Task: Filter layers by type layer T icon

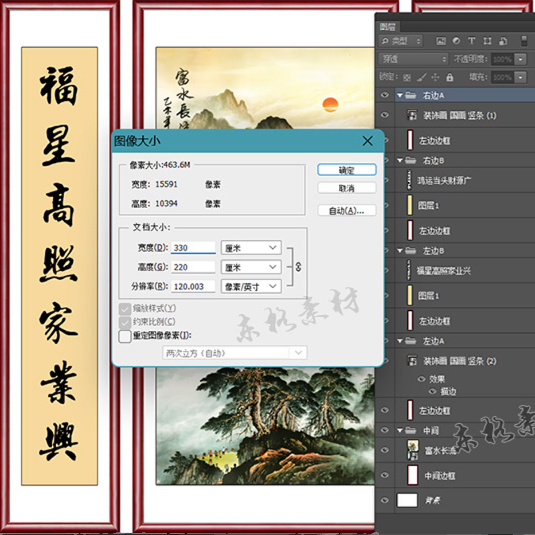Action: click(x=471, y=41)
